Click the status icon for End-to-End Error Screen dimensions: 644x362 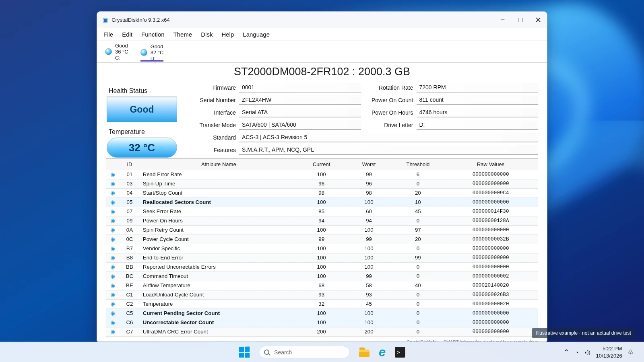coord(113,258)
